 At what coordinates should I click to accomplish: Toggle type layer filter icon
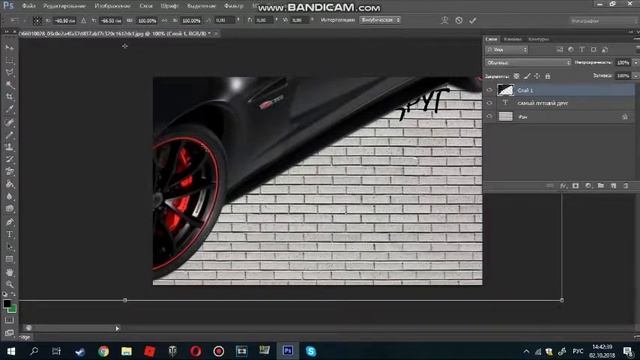[582, 49]
